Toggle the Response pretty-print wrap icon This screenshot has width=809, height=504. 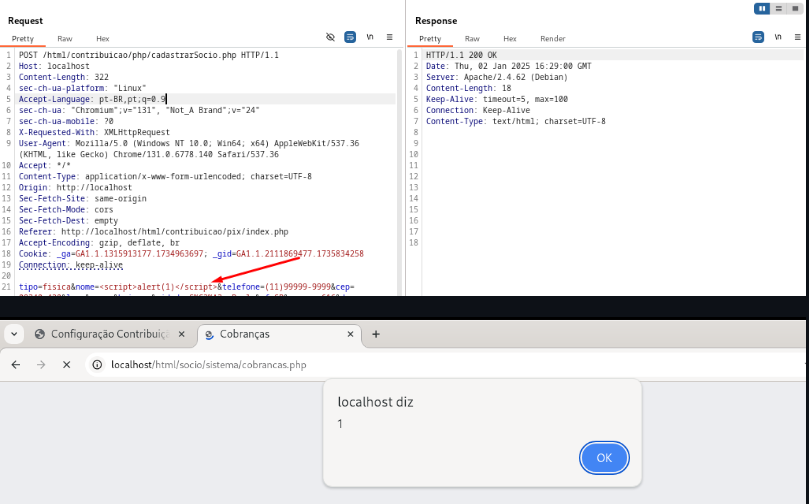tap(758, 37)
